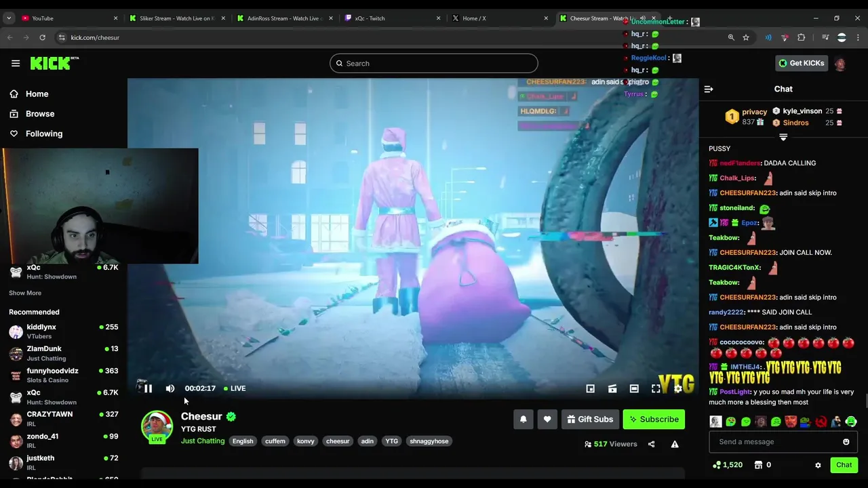Open ZlamDunk recommended channel
The image size is (868, 488).
click(x=64, y=353)
